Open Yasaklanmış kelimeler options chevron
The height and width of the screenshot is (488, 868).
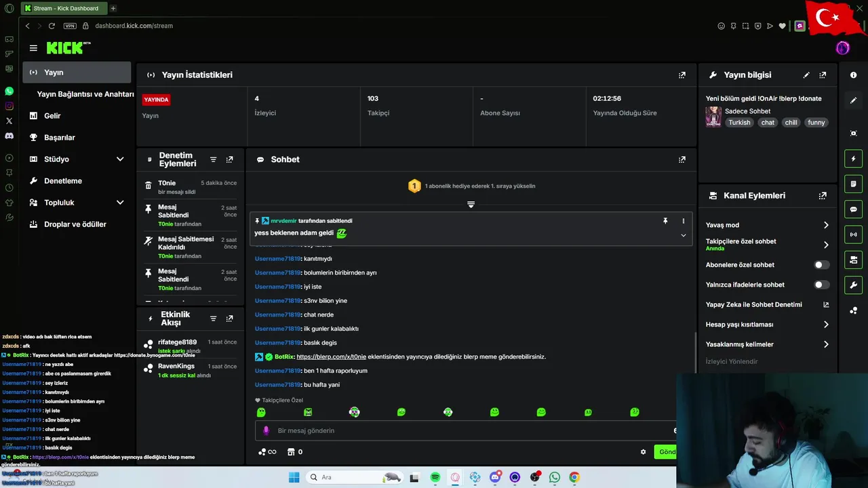(826, 344)
